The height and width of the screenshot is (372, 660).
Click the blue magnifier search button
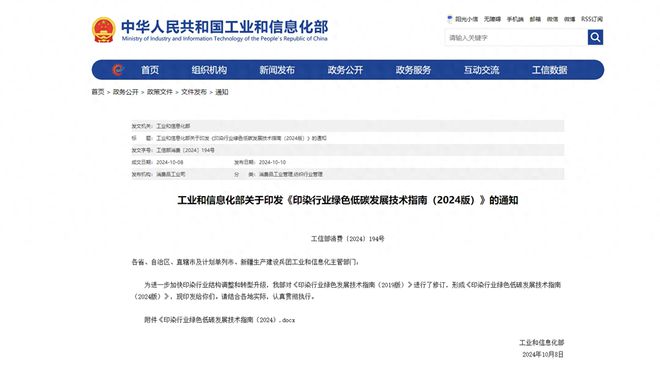595,37
